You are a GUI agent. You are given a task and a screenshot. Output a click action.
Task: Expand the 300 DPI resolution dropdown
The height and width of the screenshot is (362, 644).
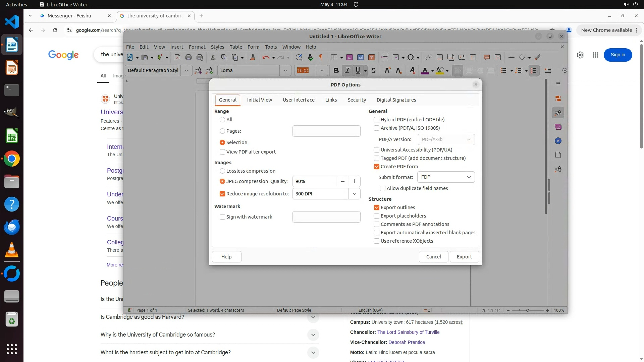[x=354, y=194]
